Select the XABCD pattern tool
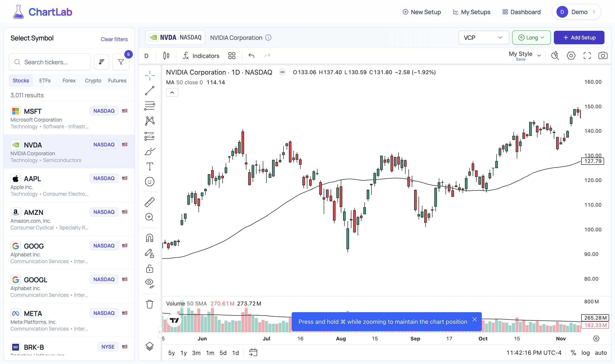The width and height of the screenshot is (615, 364). coord(149,121)
